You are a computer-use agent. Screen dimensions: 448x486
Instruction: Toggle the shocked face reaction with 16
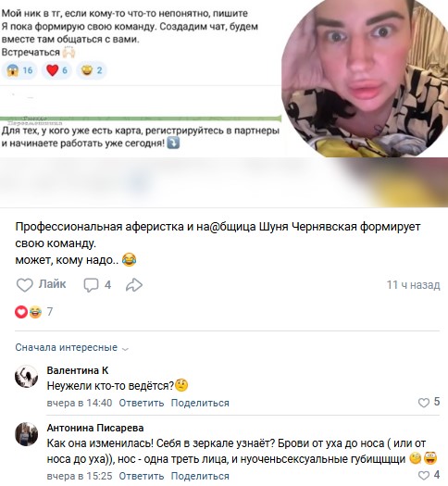click(x=19, y=70)
